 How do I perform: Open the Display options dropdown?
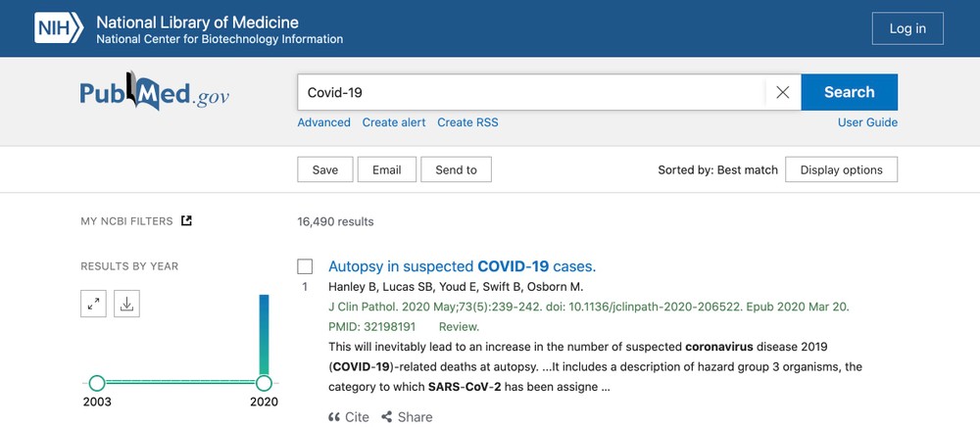click(x=841, y=169)
